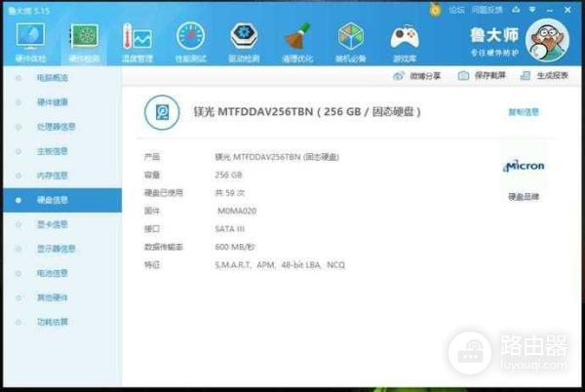This screenshot has height=392, width=585.
Task: Click the interface value SATA III
Action: tap(229, 229)
